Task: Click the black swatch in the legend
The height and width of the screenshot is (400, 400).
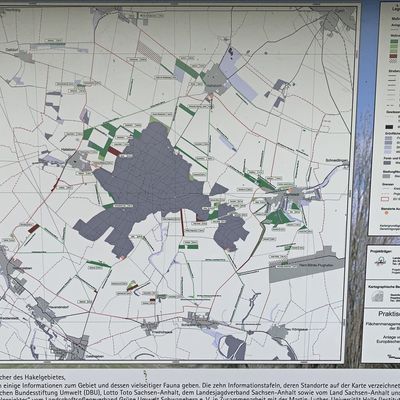Action: pyautogui.click(x=389, y=127)
